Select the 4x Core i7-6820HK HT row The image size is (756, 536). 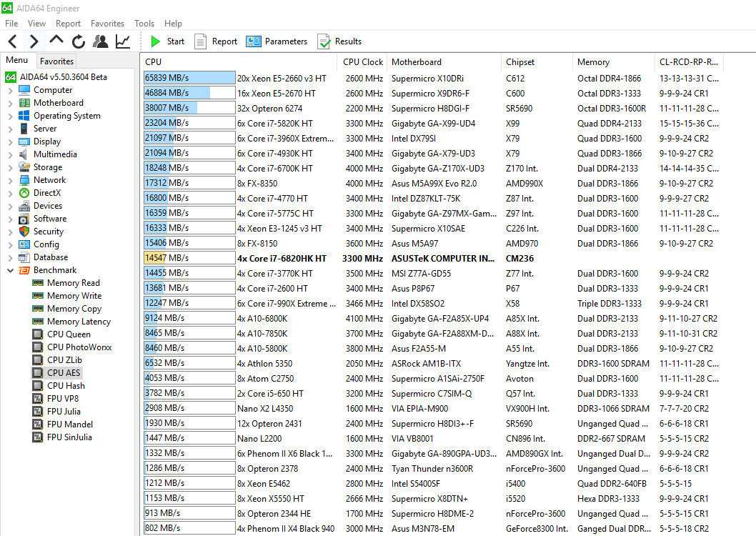pyautogui.click(x=434, y=259)
